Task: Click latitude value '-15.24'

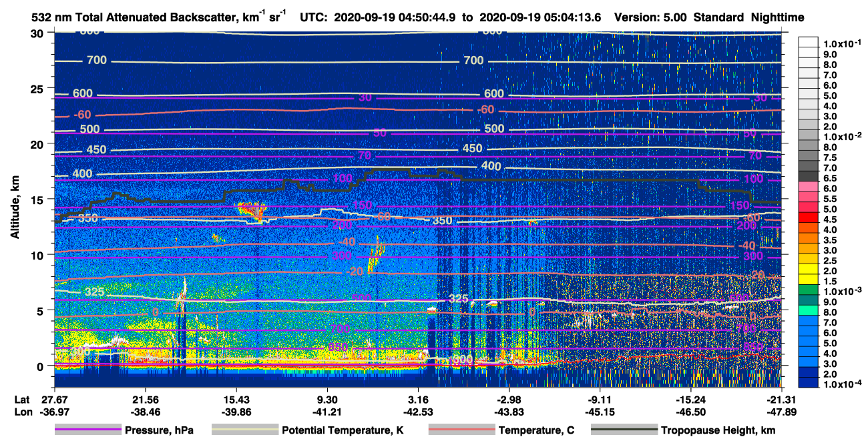Action: tap(691, 399)
